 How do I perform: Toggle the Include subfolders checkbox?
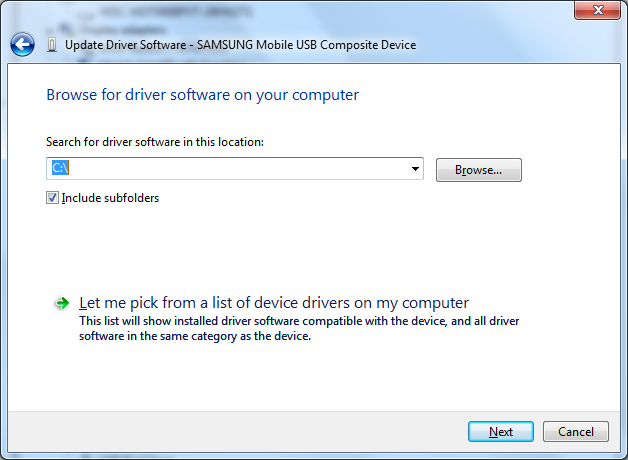(53, 198)
